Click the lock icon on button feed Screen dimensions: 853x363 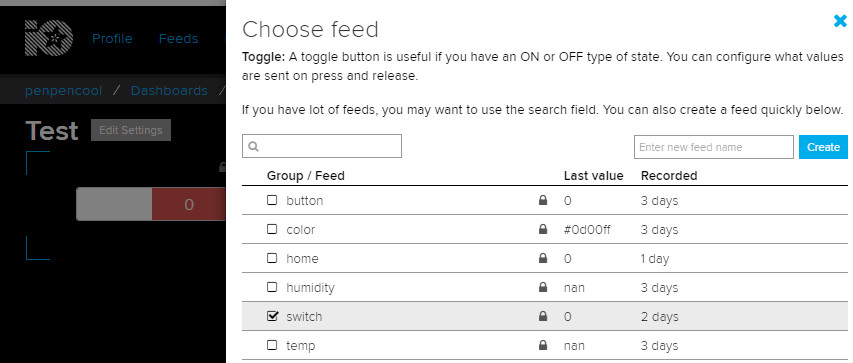(542, 200)
